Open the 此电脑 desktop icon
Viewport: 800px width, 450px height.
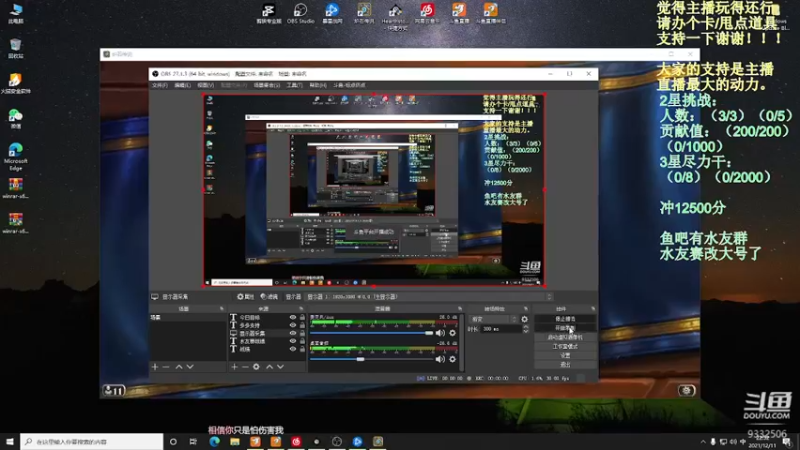point(15,13)
